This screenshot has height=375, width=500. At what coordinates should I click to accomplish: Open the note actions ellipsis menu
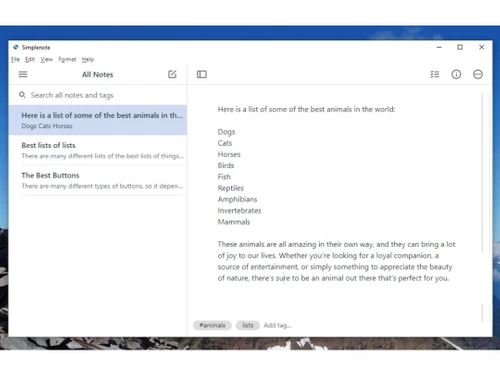478,74
